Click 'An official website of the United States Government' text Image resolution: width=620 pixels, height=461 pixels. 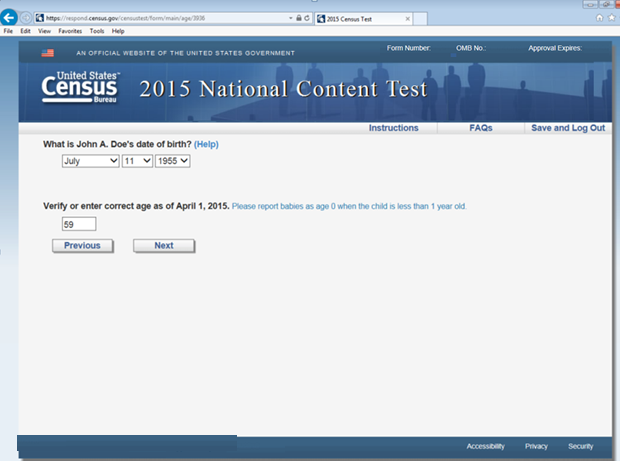pyautogui.click(x=185, y=53)
